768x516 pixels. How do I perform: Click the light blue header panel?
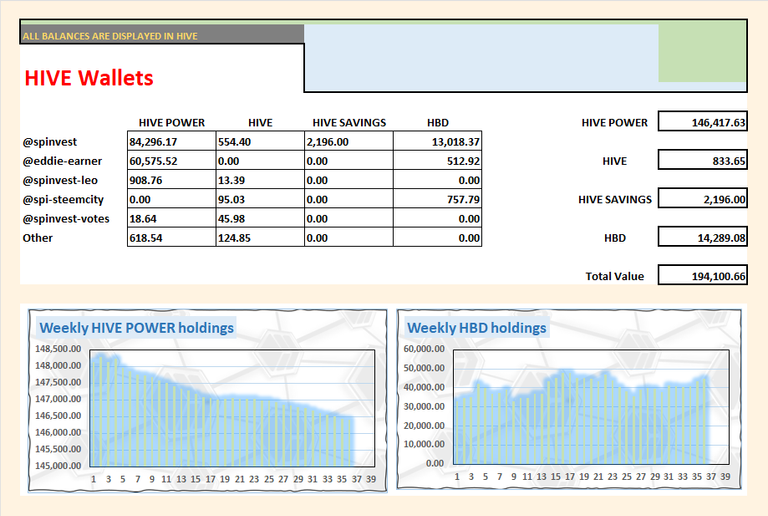pos(481,57)
